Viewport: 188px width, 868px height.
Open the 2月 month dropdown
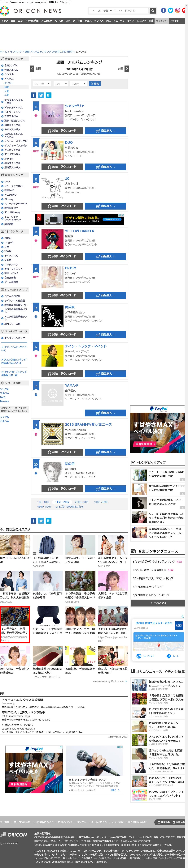(60, 84)
